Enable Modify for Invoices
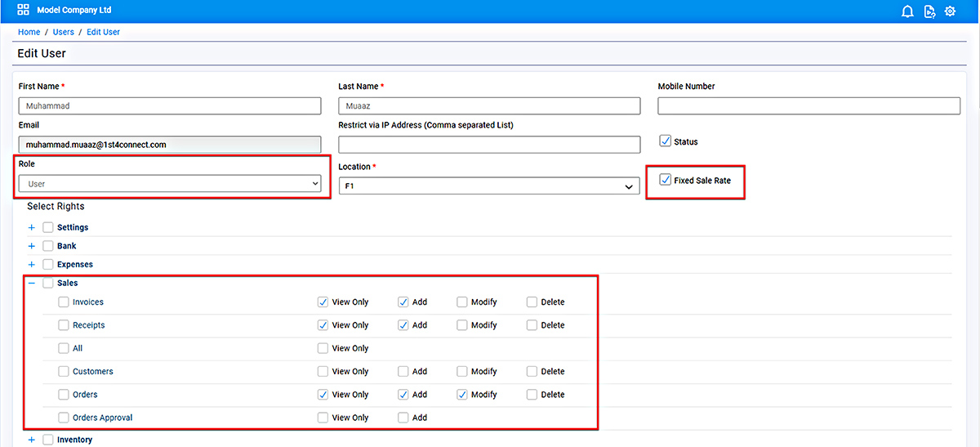The height and width of the screenshot is (447, 980). coord(463,302)
